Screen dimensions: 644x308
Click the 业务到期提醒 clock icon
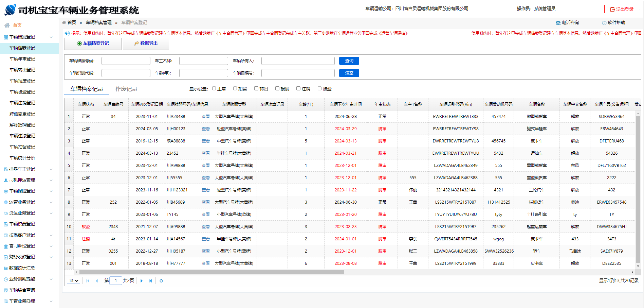(x=6, y=279)
